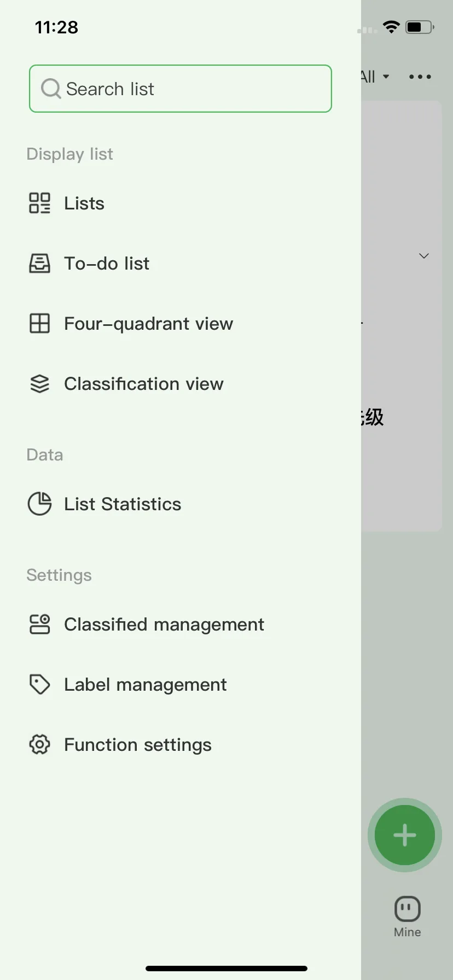Expand the chevron in the background card

pyautogui.click(x=424, y=255)
